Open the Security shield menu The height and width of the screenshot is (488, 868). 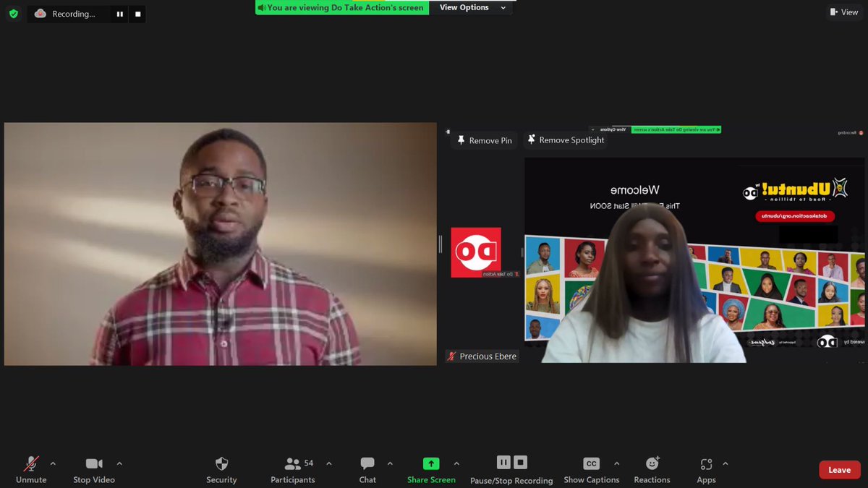pos(221,469)
